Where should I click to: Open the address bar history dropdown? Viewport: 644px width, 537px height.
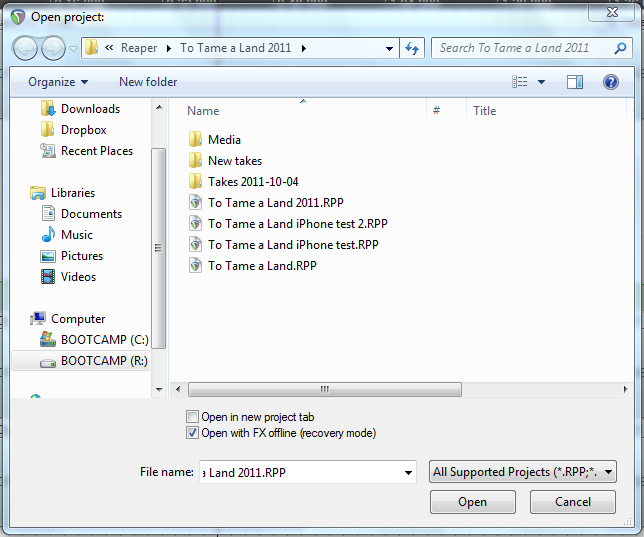389,48
